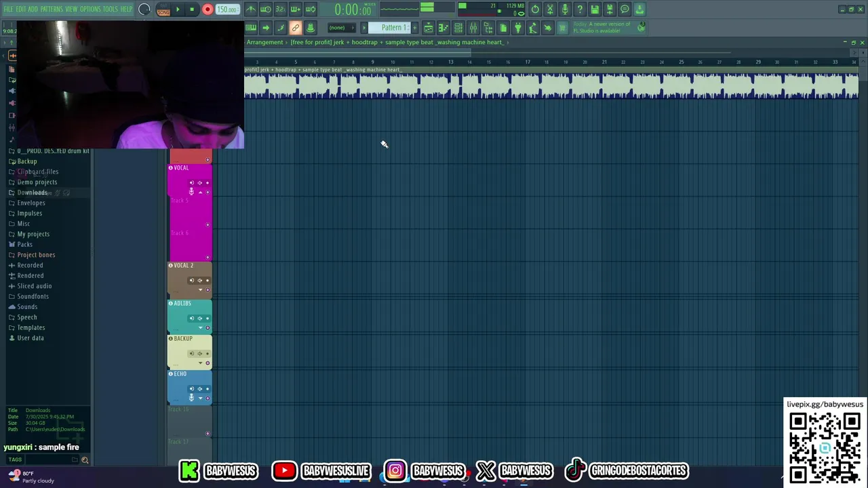Open the HELP menu
The width and height of the screenshot is (868, 488).
[x=127, y=9]
